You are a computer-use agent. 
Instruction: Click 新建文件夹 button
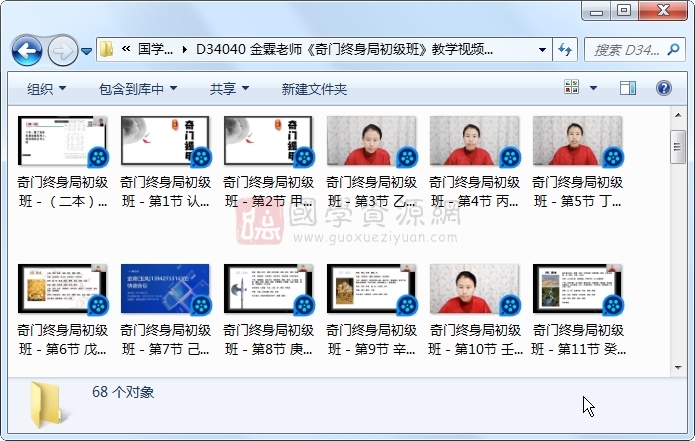tap(314, 89)
